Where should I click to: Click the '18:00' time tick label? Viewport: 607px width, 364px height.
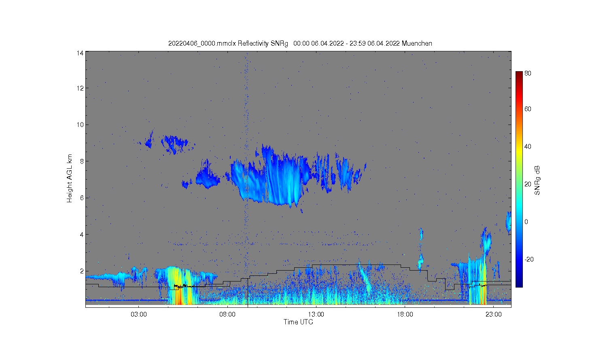(405, 314)
